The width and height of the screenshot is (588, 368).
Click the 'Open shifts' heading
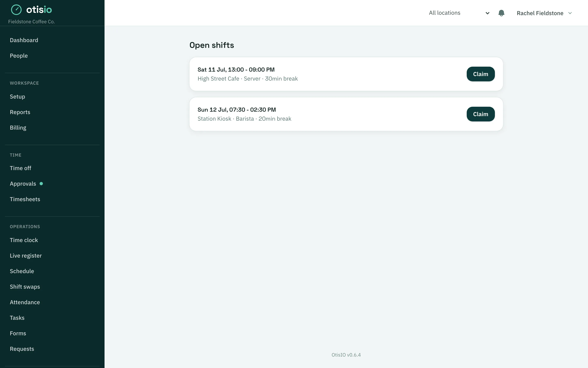pyautogui.click(x=212, y=45)
